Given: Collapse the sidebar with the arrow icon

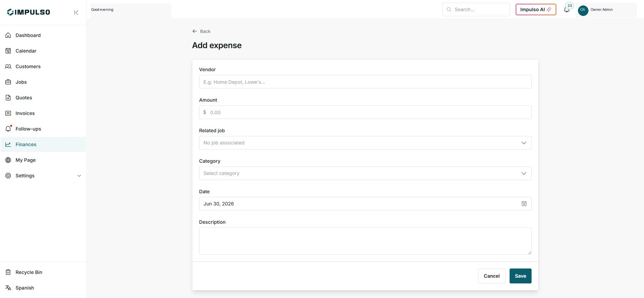Looking at the screenshot, I should click(76, 13).
